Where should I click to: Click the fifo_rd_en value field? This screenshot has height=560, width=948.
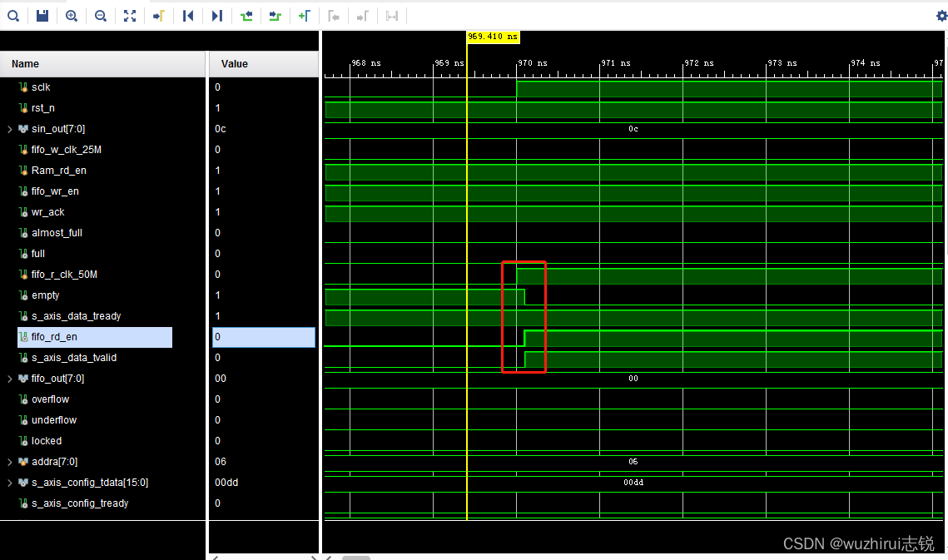(x=264, y=337)
